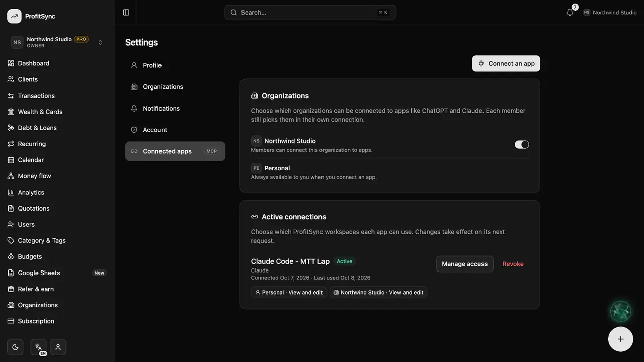The image size is (644, 362).
Task: Click the Connect an app button
Action: (506, 63)
